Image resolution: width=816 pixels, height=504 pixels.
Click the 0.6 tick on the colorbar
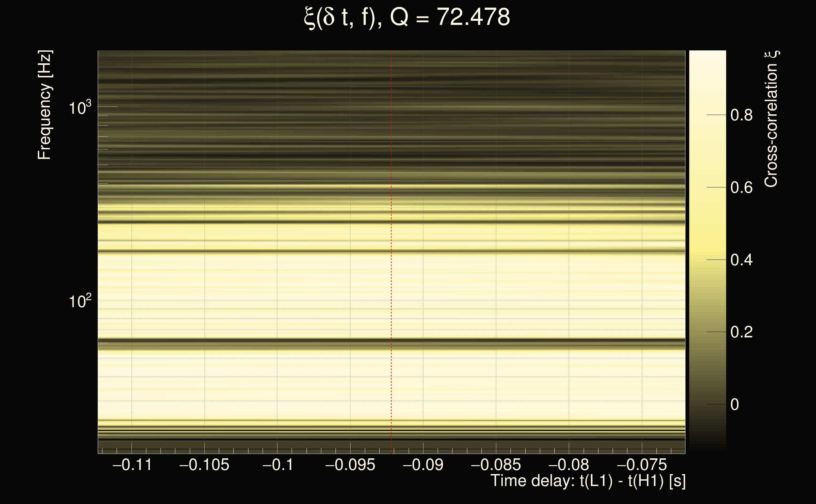point(741,188)
